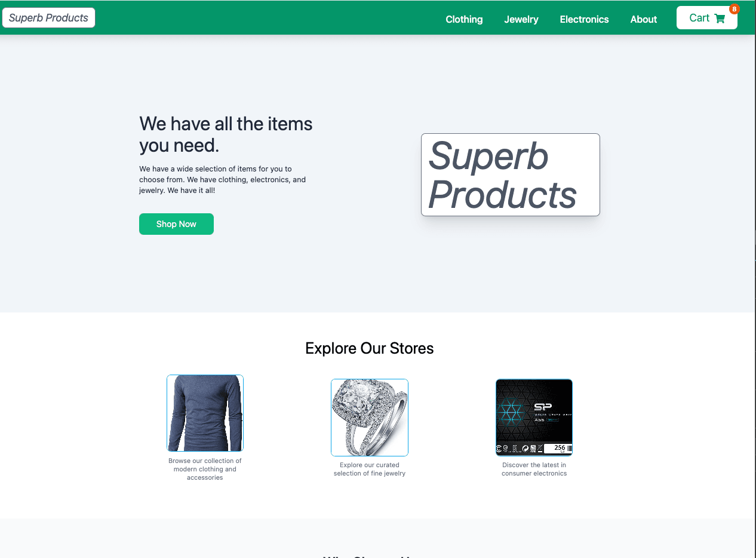Click the Superb Products navbar logo
This screenshot has width=756, height=558.
point(48,18)
